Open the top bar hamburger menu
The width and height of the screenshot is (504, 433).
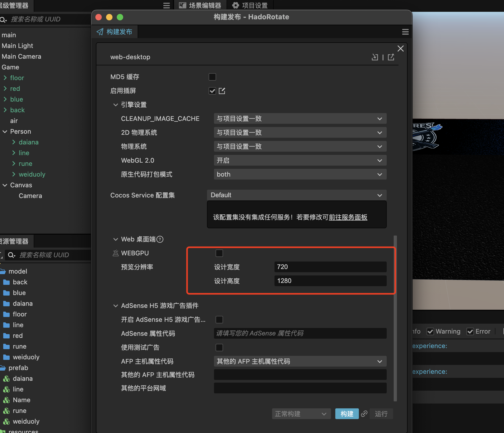coord(167,6)
